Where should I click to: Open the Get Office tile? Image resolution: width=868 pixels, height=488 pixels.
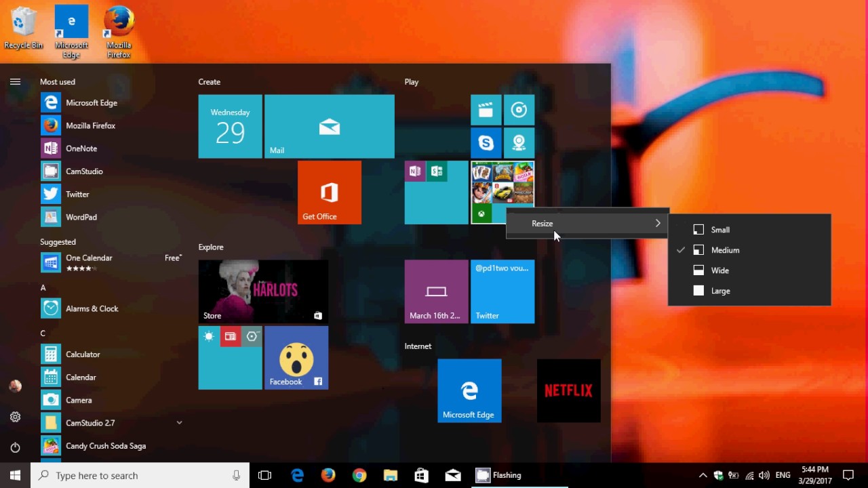[x=330, y=192]
